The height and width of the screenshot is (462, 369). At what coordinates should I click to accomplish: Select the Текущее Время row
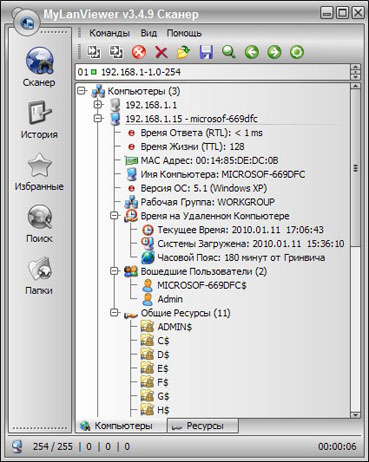(x=240, y=230)
